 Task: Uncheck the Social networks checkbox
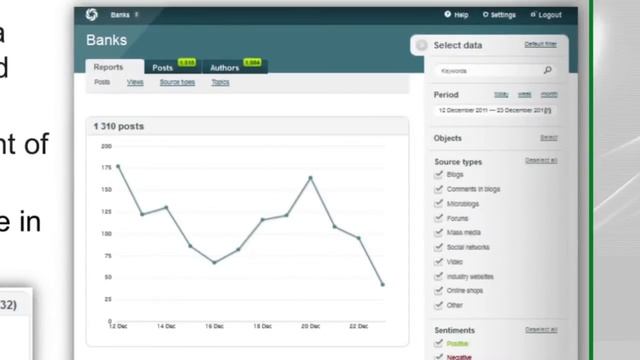tap(439, 247)
